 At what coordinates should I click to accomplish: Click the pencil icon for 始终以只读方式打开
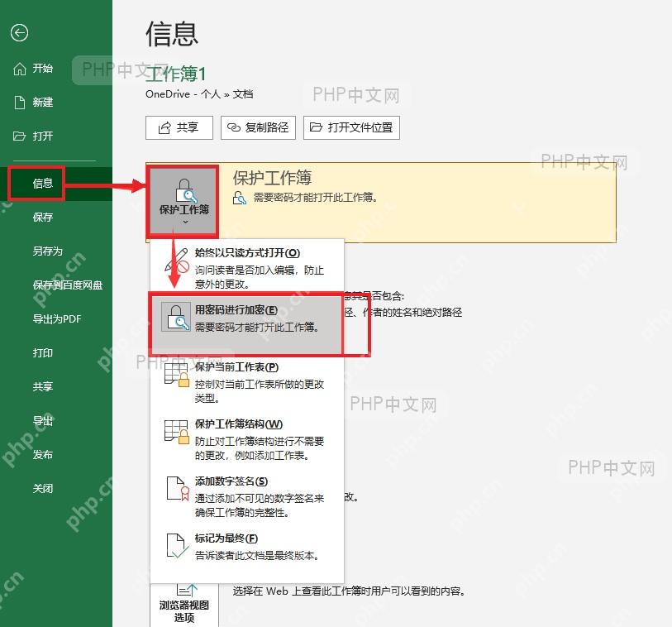pos(177,261)
